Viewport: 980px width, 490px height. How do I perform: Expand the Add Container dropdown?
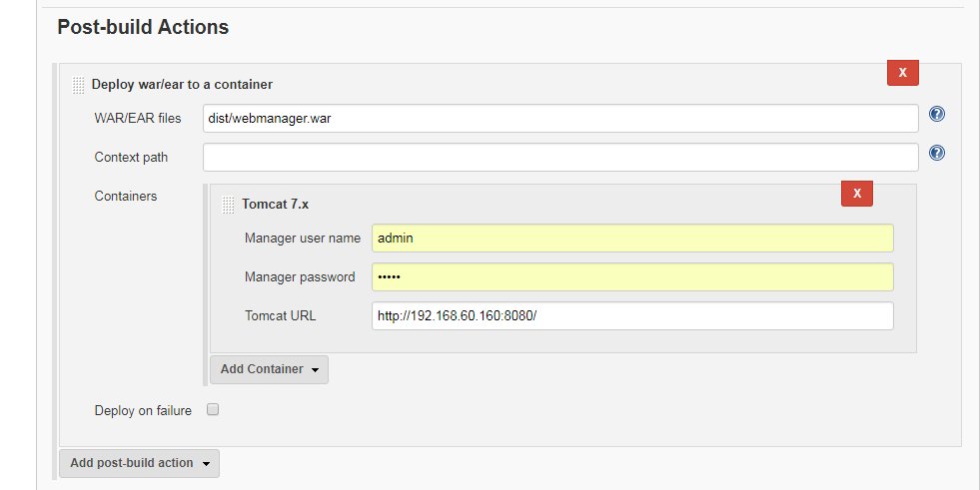[269, 369]
